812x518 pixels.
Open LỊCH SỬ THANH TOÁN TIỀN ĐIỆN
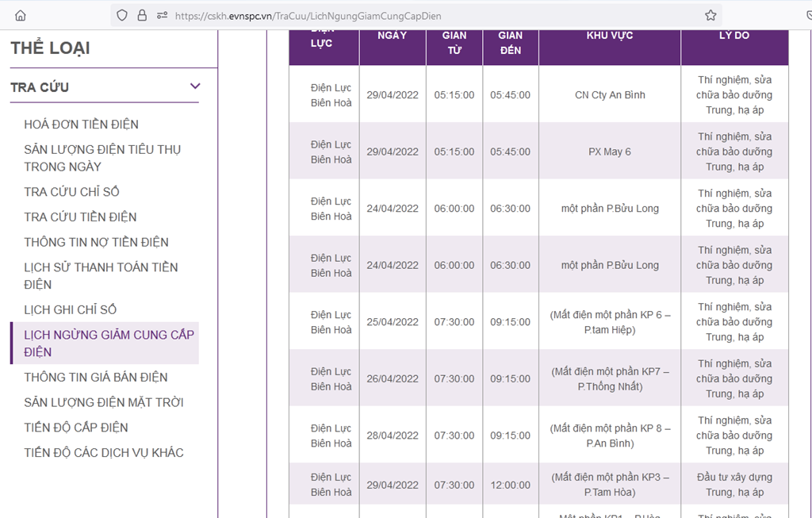(101, 275)
